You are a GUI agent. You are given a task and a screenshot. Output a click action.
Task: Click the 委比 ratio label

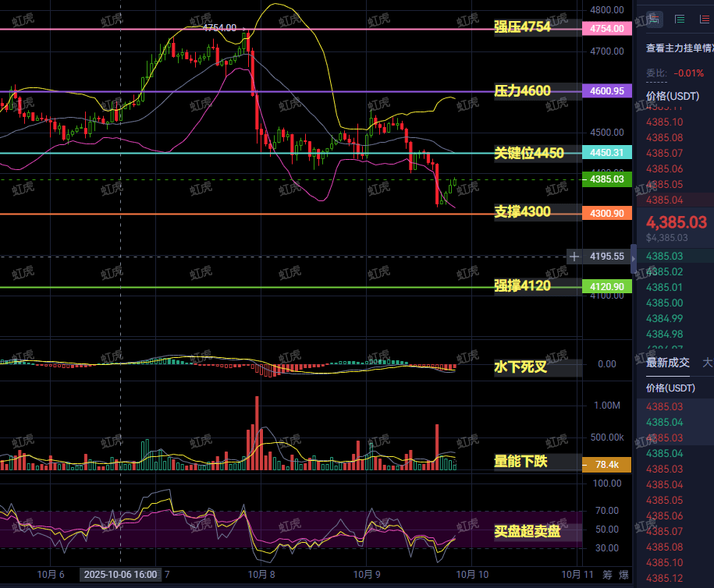pyautogui.click(x=656, y=73)
